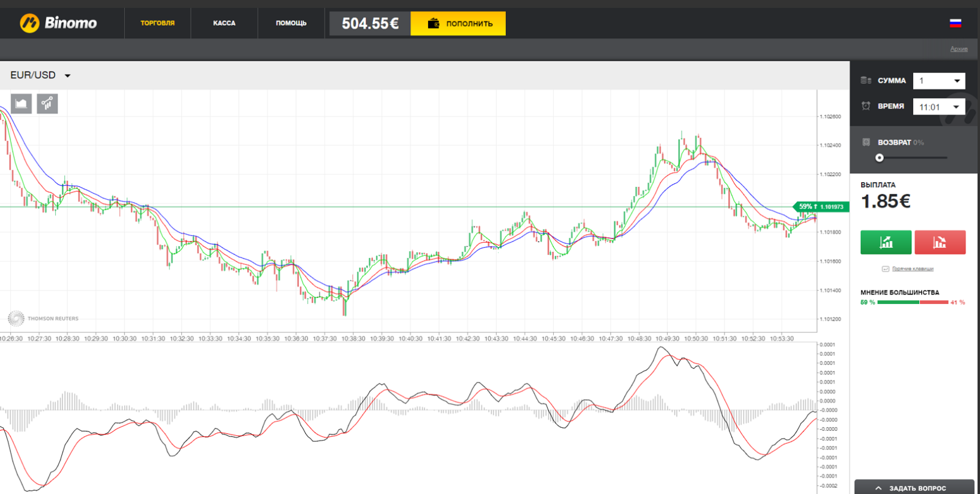Expand the EUR/USD asset dropdown
980x494 pixels.
(x=40, y=75)
